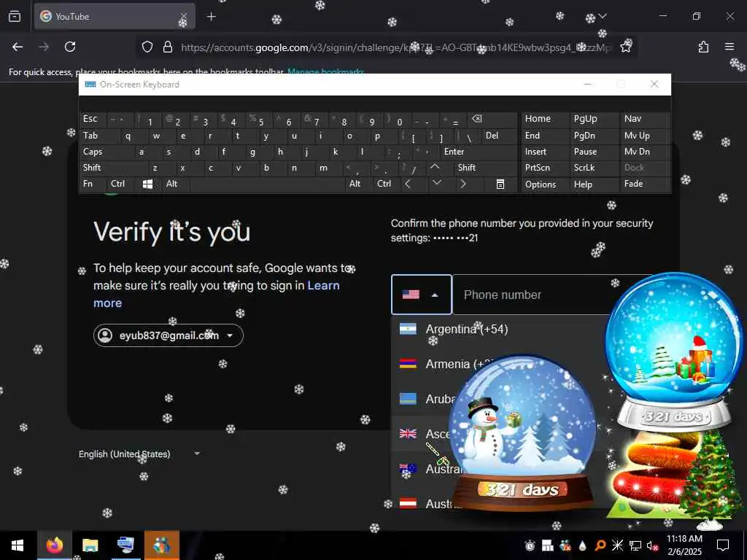
Task: Click the Manage bookmarks link
Action: coord(326,72)
